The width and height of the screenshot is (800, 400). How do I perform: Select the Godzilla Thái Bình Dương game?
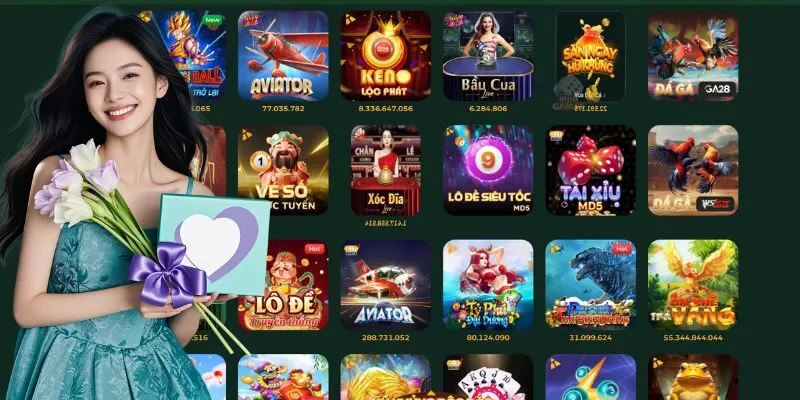591,285
